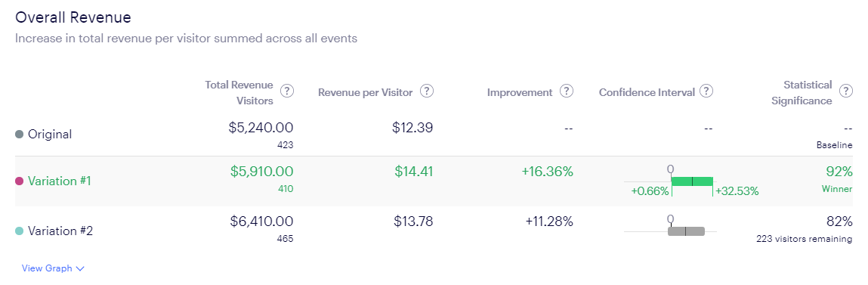
Task: Click the Confidence Interval question mark icon
Action: click(x=706, y=91)
